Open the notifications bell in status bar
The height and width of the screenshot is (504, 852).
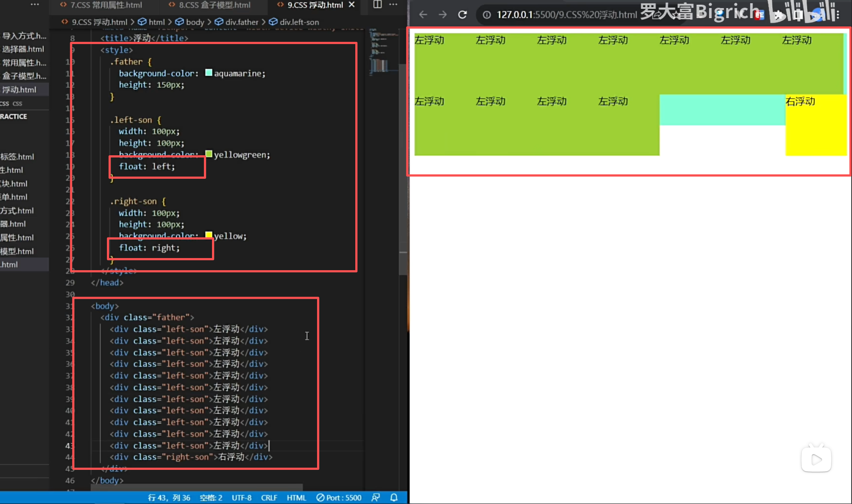[394, 497]
